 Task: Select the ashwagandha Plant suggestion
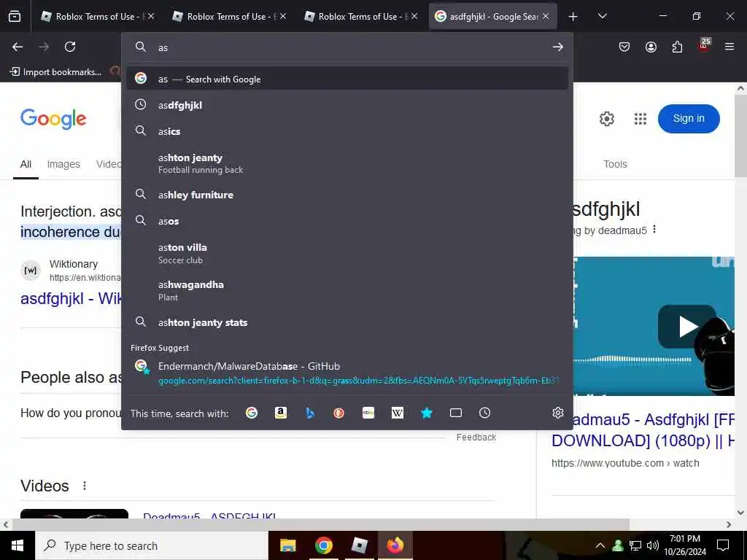click(x=347, y=290)
